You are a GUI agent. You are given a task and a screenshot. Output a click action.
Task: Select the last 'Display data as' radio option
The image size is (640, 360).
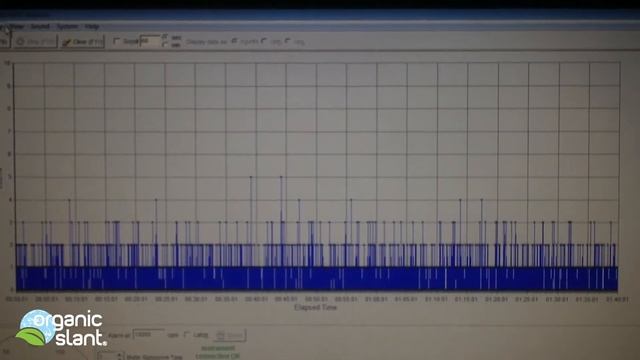[x=288, y=41]
